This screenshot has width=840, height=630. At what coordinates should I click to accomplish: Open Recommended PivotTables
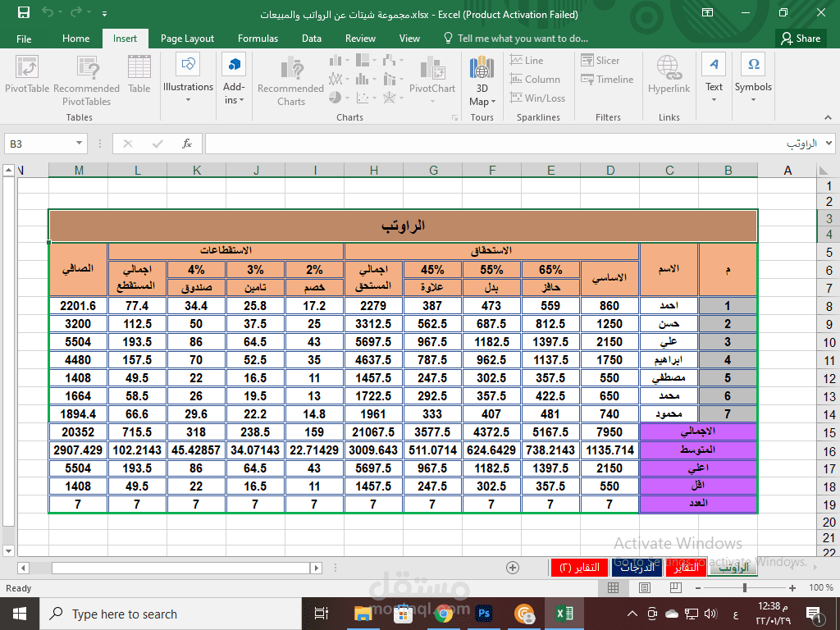click(86, 81)
